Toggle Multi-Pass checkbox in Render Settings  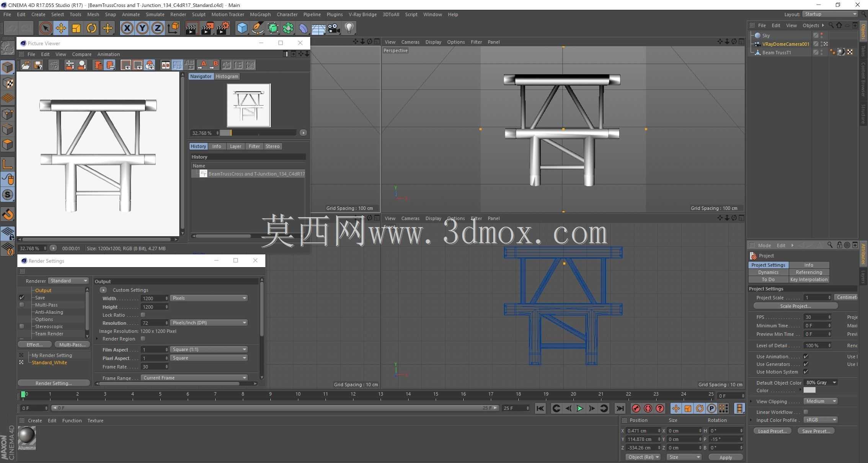[22, 305]
